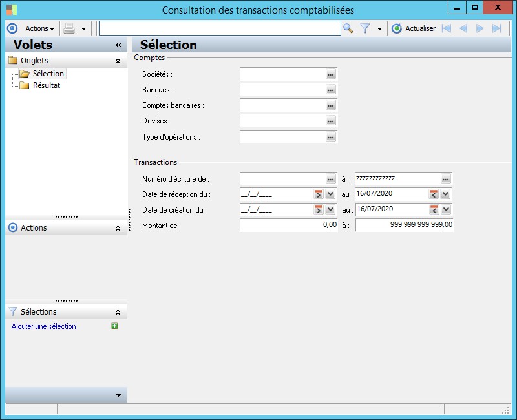Go to the last record arrow

[497, 28]
